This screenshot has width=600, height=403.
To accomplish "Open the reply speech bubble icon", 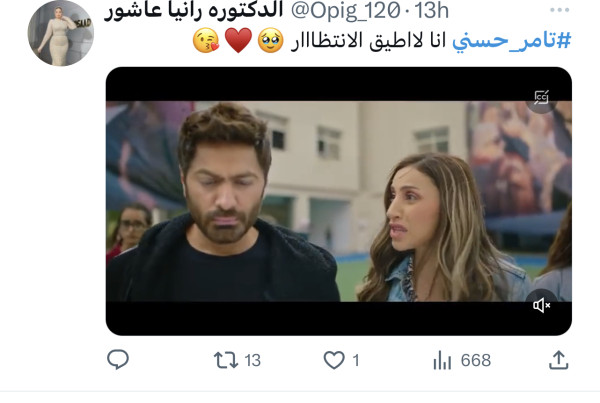I will [118, 359].
